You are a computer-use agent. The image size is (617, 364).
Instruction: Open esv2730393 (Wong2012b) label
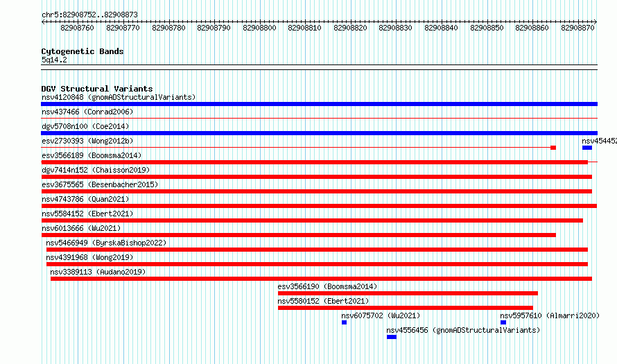pyautogui.click(x=87, y=141)
